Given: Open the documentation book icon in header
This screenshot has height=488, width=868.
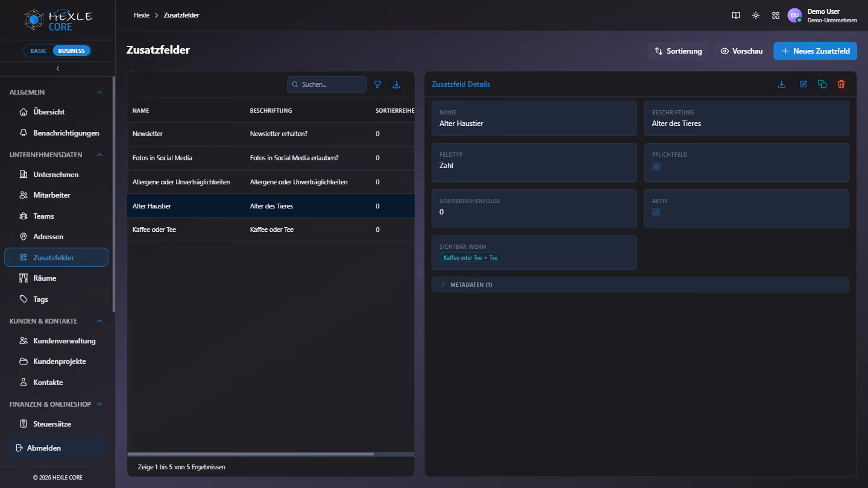Looking at the screenshot, I should click(736, 16).
